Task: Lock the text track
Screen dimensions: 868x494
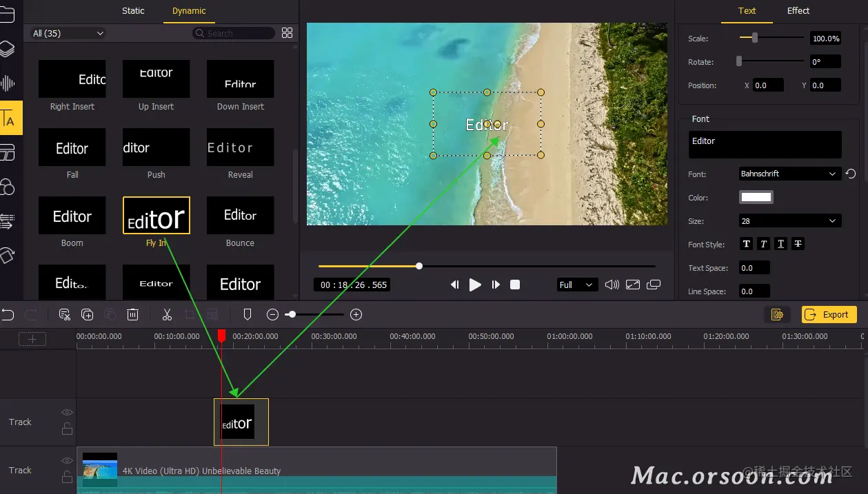Action: coord(67,429)
